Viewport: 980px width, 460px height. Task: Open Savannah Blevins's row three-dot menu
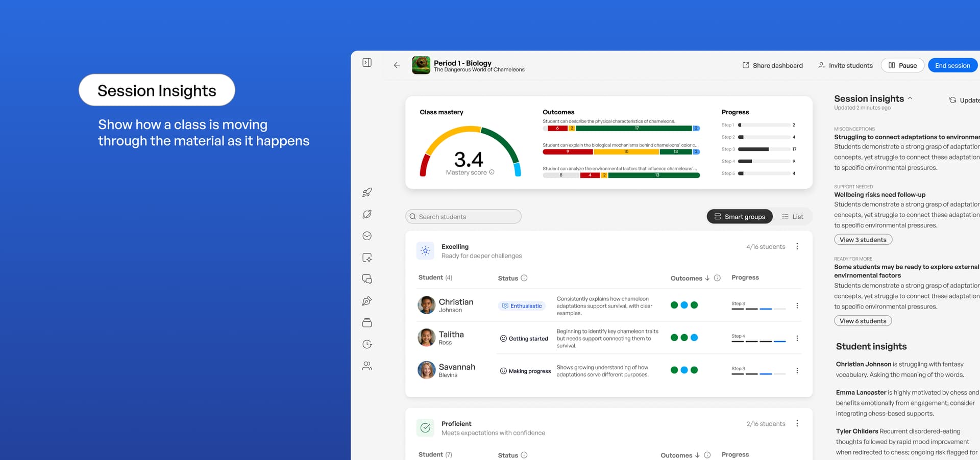coord(797,371)
